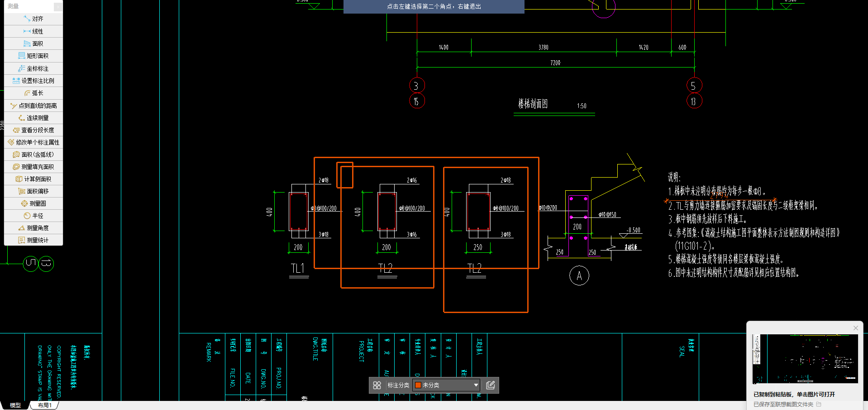The image size is (868, 410).
Task: Pick the 矩形面积 rectangle area tool
Action: coord(33,56)
